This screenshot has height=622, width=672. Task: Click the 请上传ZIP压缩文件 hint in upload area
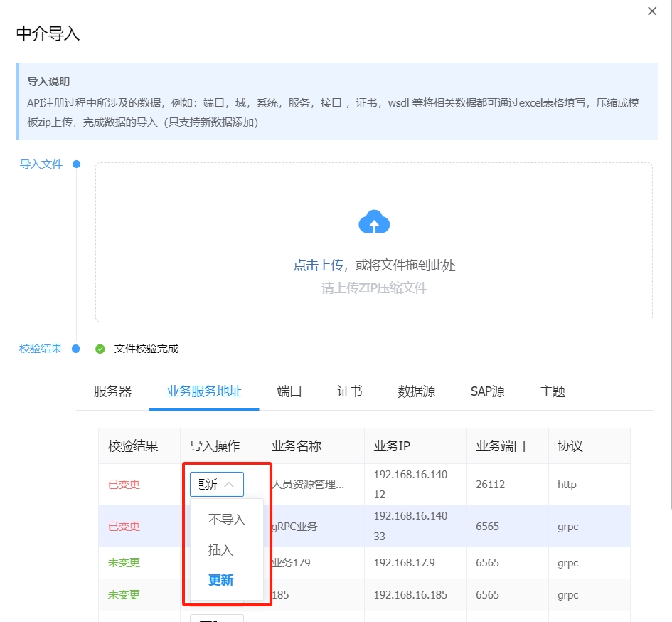pyautogui.click(x=374, y=288)
